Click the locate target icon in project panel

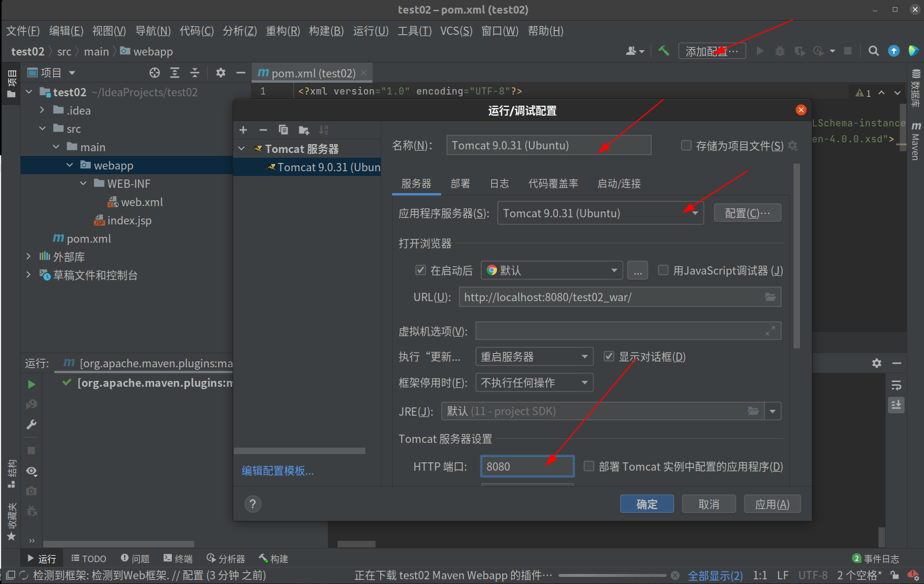155,73
